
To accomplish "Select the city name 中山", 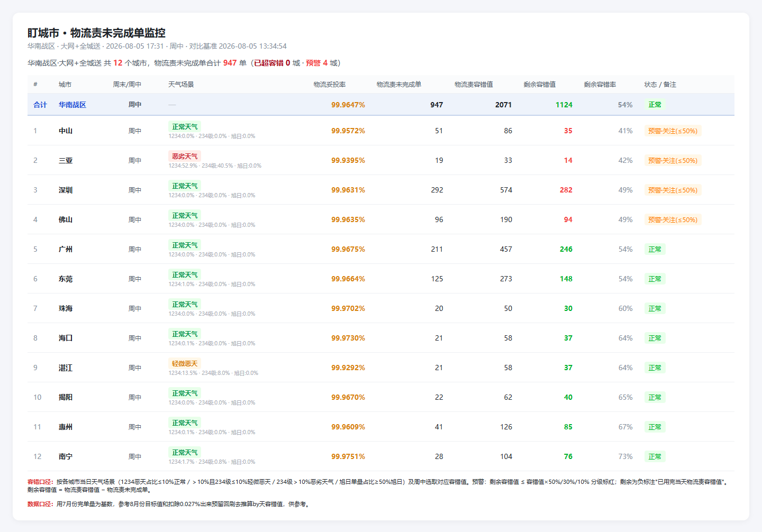I will (66, 131).
